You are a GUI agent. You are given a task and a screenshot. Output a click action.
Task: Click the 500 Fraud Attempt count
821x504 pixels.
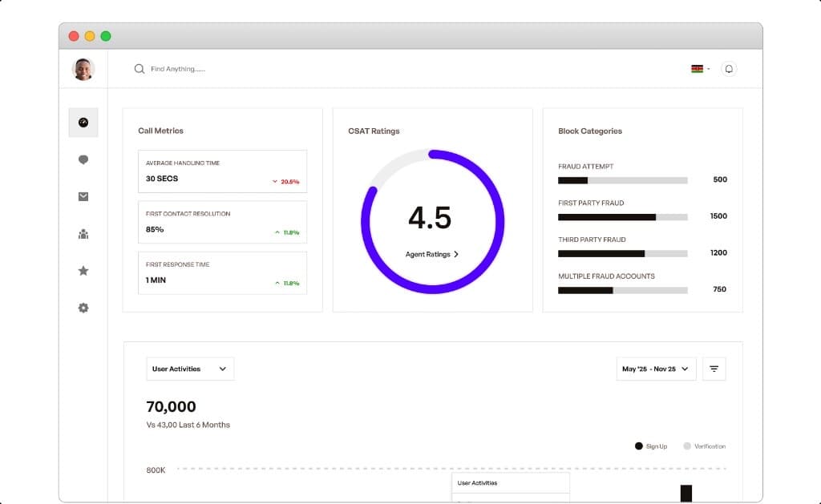click(720, 179)
